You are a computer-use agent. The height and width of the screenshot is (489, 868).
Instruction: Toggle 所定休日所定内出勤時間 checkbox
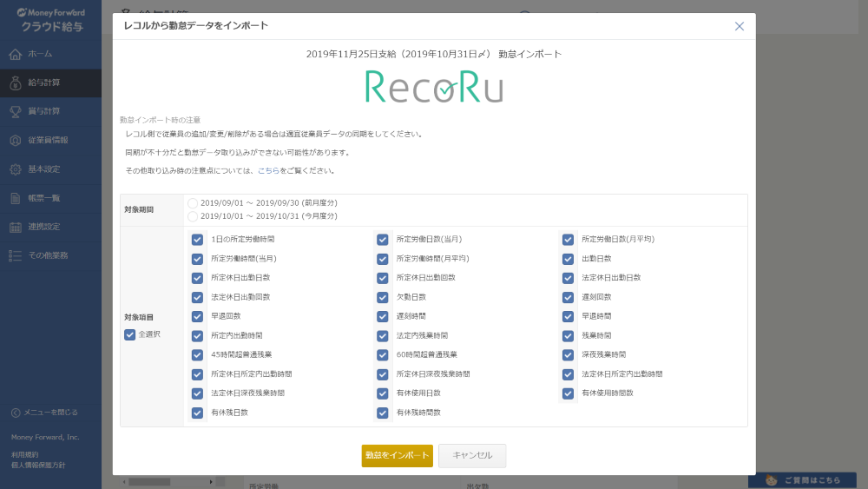tap(197, 374)
